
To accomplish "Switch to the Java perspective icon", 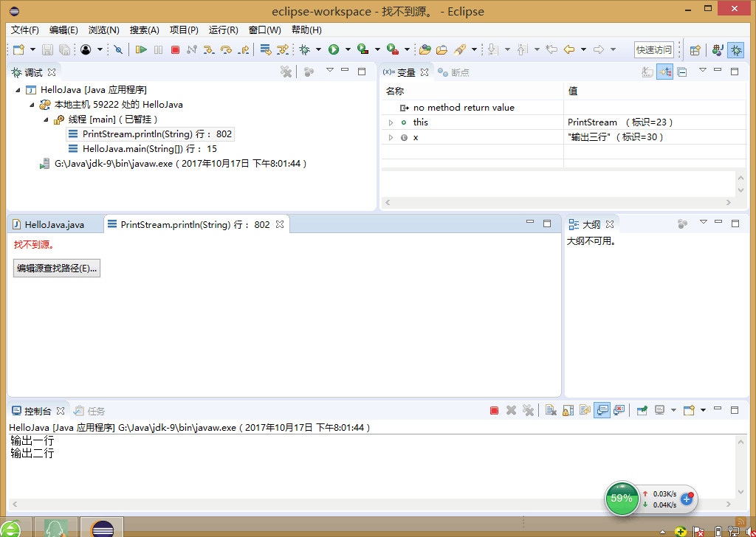I will click(718, 49).
